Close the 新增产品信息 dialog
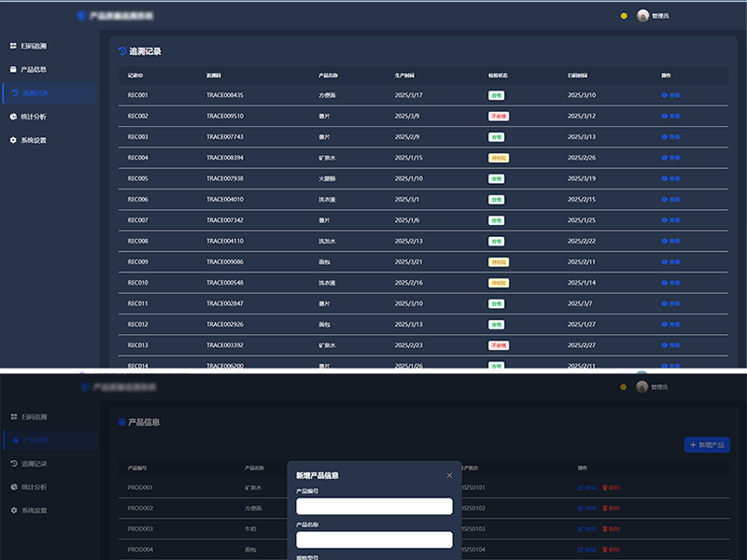 [449, 475]
